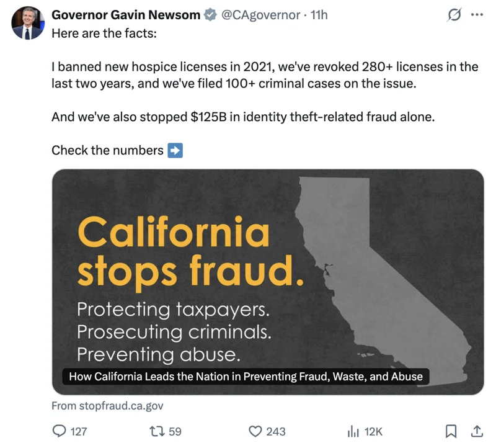Screen dimensions: 496x448
Task: Like the post with the heart icon
Action: (255, 431)
